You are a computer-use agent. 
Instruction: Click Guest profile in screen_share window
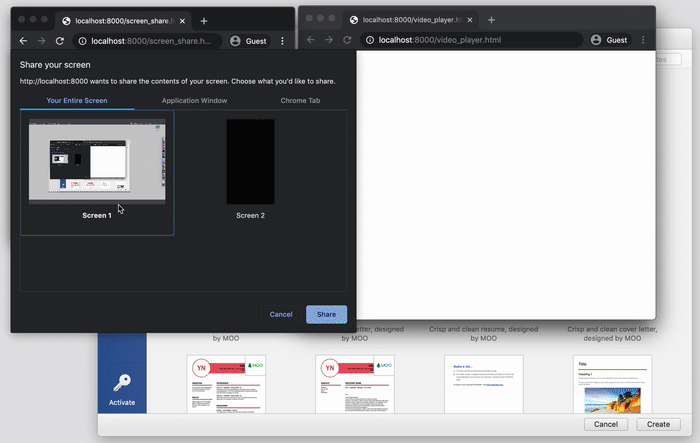tap(249, 40)
